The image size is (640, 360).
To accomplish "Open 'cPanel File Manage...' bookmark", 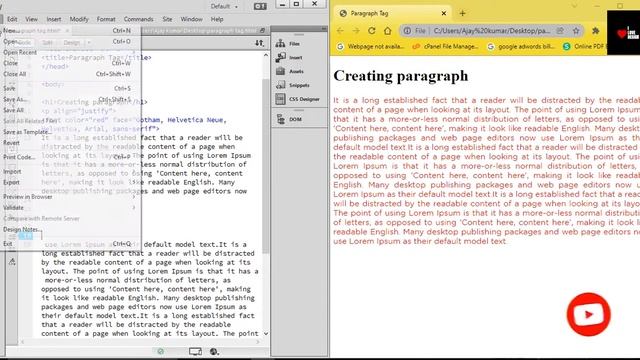I will pyautogui.click(x=445, y=47).
